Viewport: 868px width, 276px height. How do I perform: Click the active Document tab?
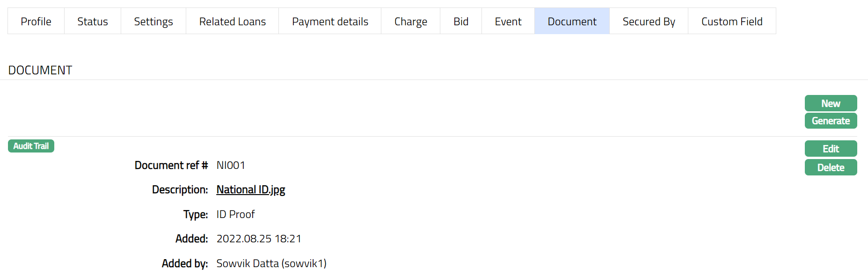pyautogui.click(x=572, y=22)
